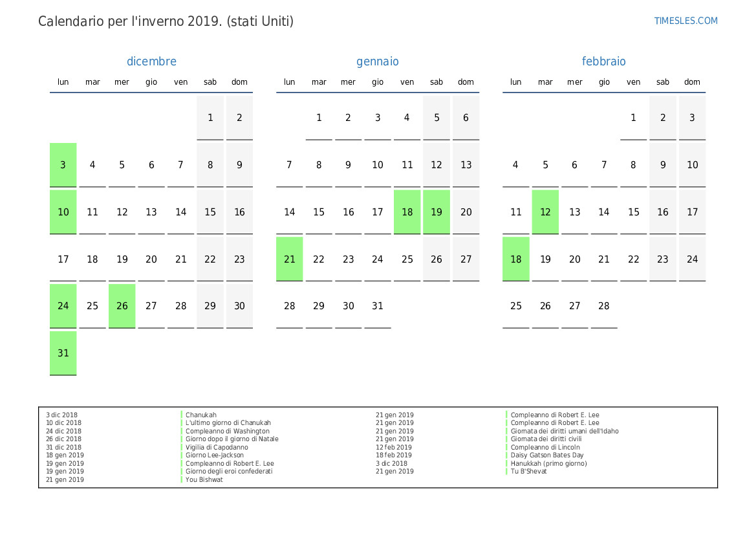Open the TIMESLES.COM link
The image size is (756, 535).
coord(686,21)
